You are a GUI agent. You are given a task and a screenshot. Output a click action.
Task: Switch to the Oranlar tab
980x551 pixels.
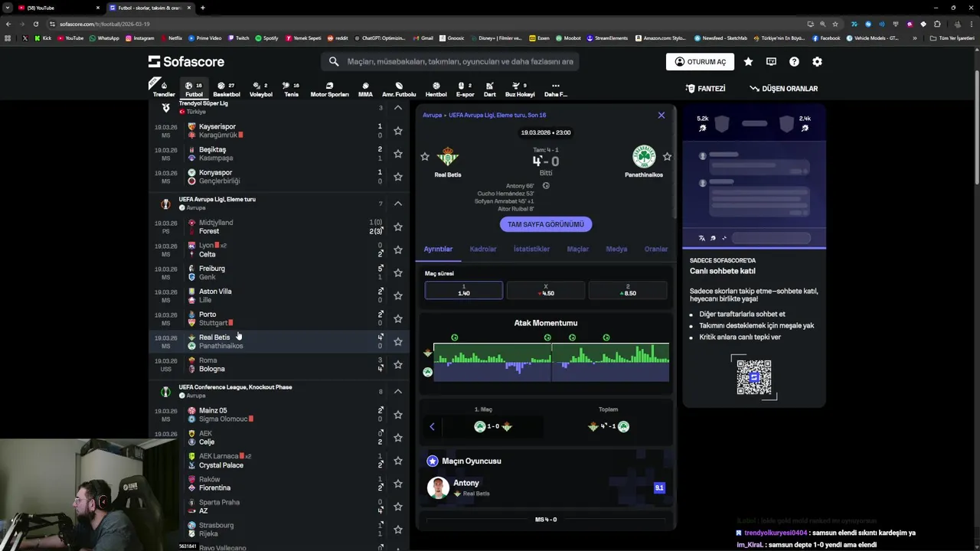pyautogui.click(x=655, y=249)
